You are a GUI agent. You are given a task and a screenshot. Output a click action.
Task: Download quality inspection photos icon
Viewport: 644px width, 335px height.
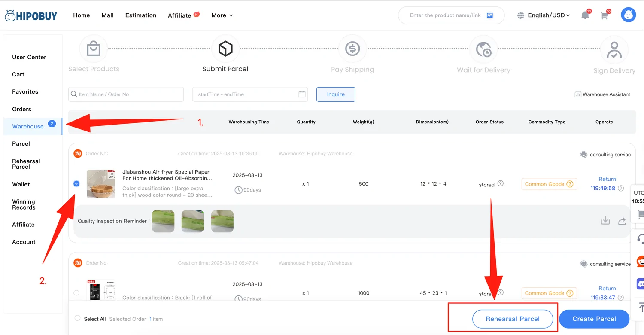click(605, 221)
